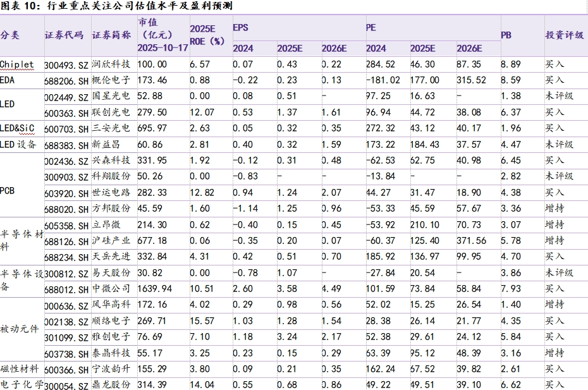Select the LED 设备 category cell

(x=18, y=144)
